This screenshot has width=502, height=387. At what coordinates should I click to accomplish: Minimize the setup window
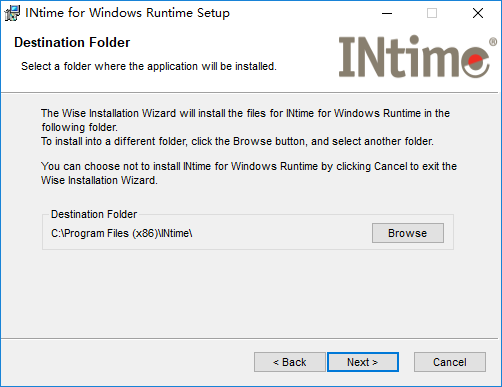(x=387, y=13)
